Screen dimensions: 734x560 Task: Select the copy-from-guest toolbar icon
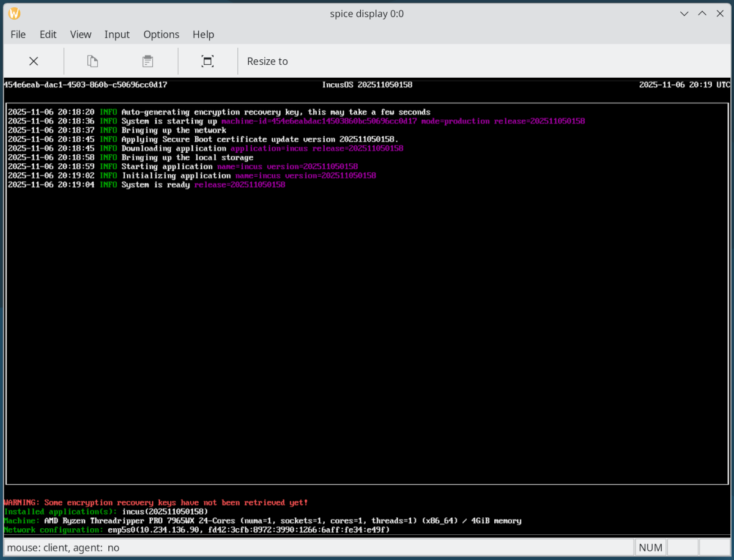coord(92,61)
